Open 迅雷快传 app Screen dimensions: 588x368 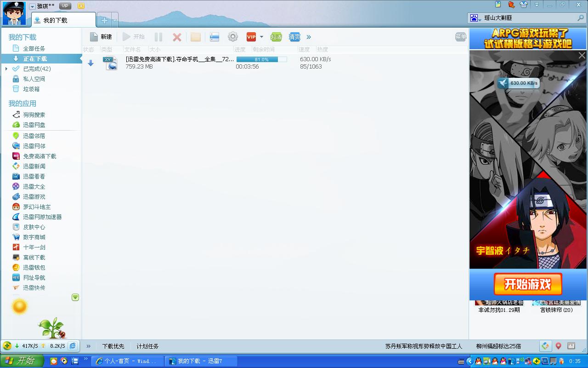pyautogui.click(x=34, y=287)
